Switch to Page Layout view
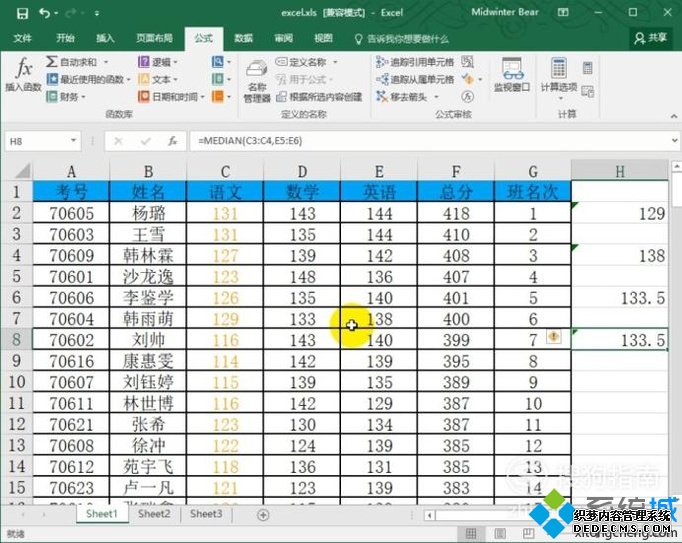Screen dimensions: 682x543 [x=500, y=533]
